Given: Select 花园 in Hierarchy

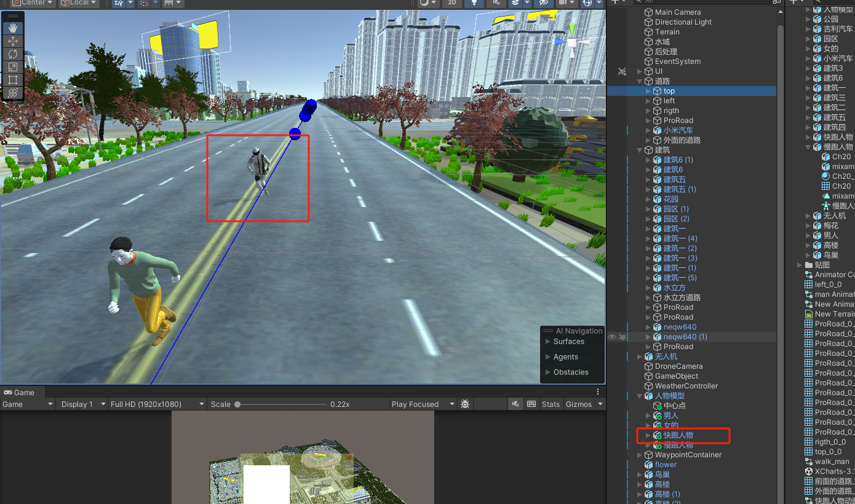Looking at the screenshot, I should 670,199.
